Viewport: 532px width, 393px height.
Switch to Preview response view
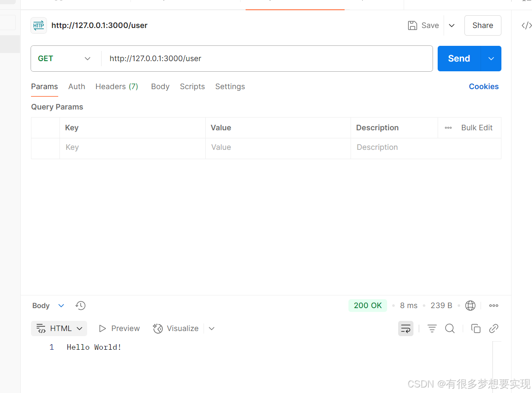tap(119, 328)
